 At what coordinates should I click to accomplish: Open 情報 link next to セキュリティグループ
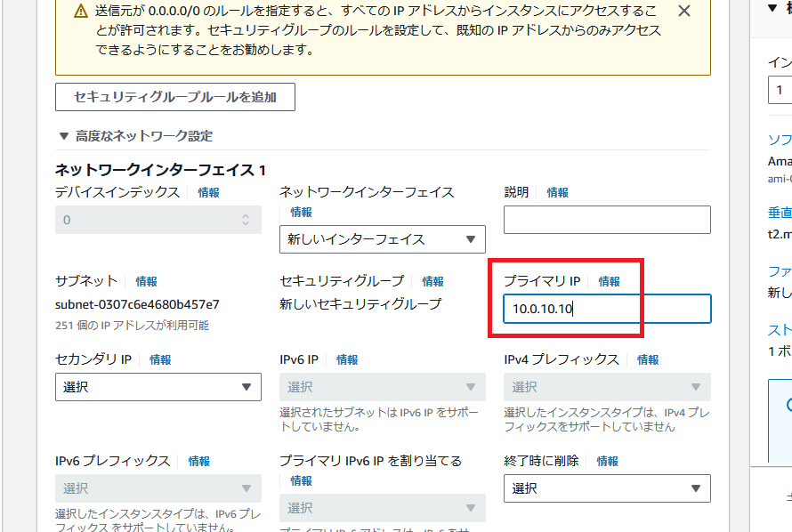(432, 281)
